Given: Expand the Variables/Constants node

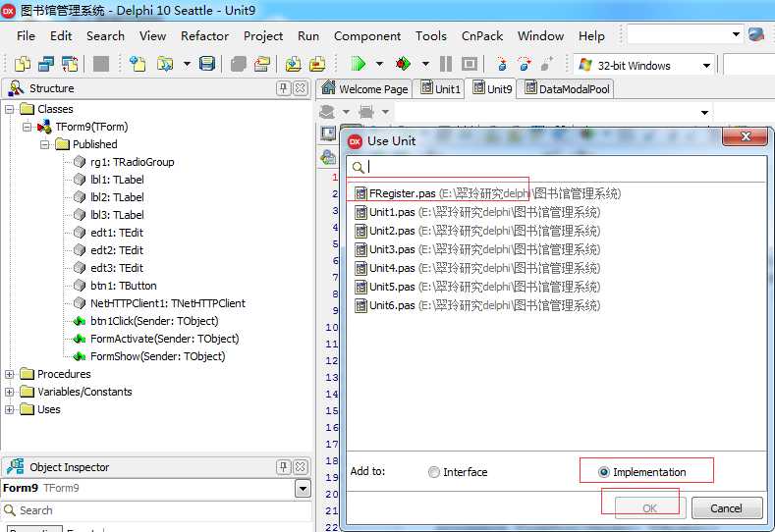Looking at the screenshot, I should click(x=10, y=393).
